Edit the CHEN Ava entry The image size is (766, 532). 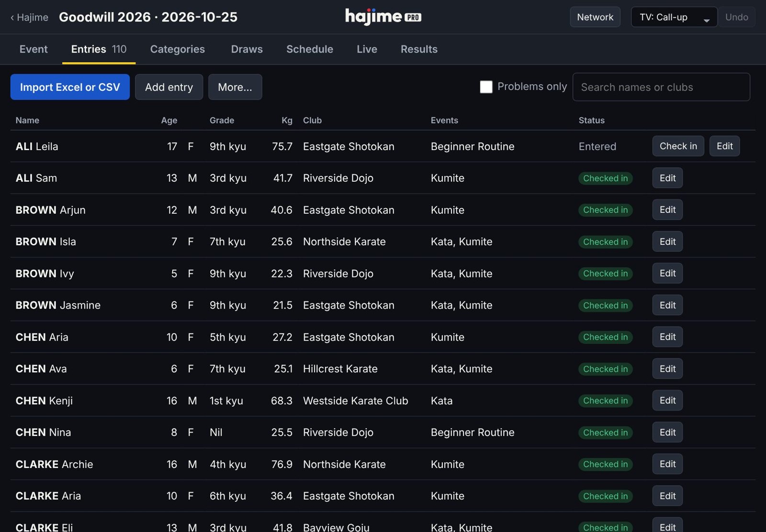pyautogui.click(x=667, y=369)
